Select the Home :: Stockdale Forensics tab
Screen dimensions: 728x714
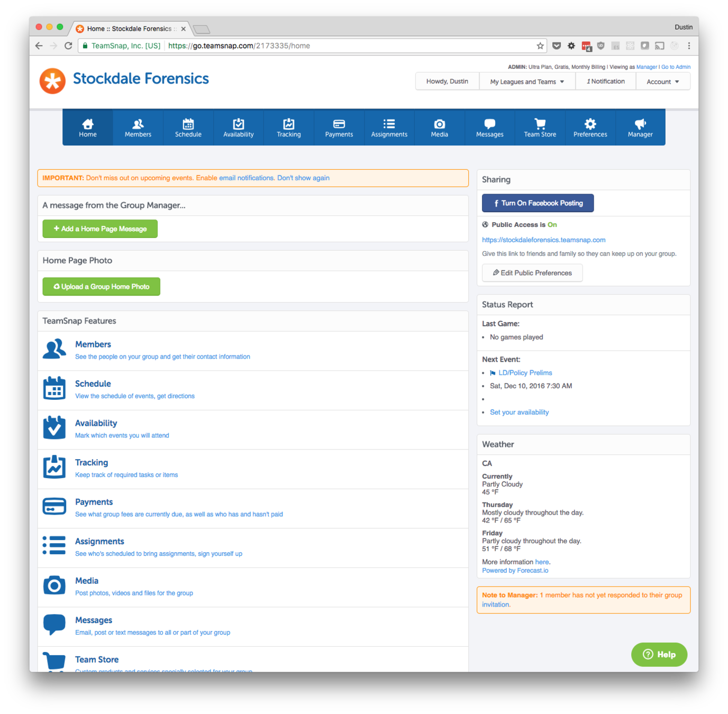[x=129, y=29]
